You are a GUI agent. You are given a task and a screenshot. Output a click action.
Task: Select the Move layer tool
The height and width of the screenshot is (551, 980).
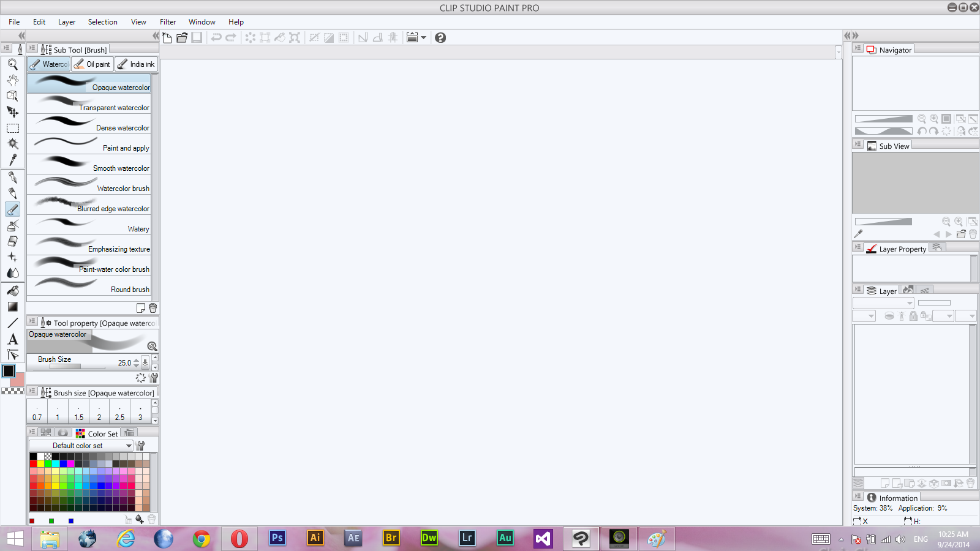click(x=12, y=112)
